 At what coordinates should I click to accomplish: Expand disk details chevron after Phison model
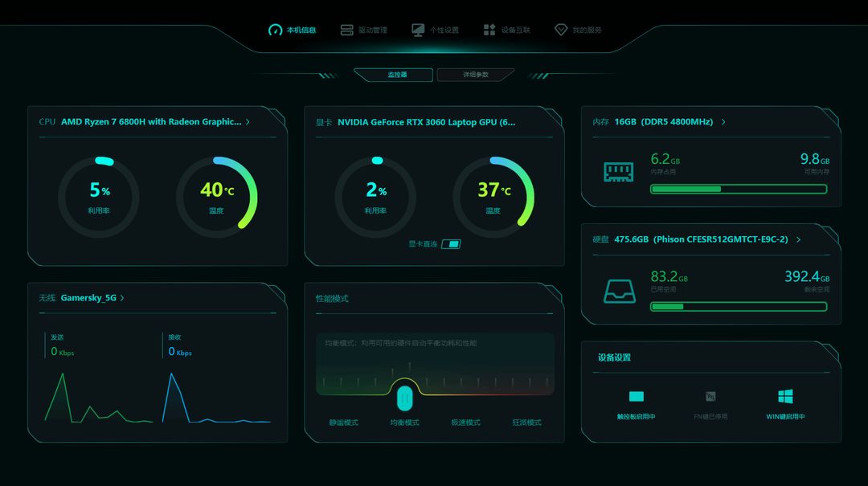click(798, 239)
